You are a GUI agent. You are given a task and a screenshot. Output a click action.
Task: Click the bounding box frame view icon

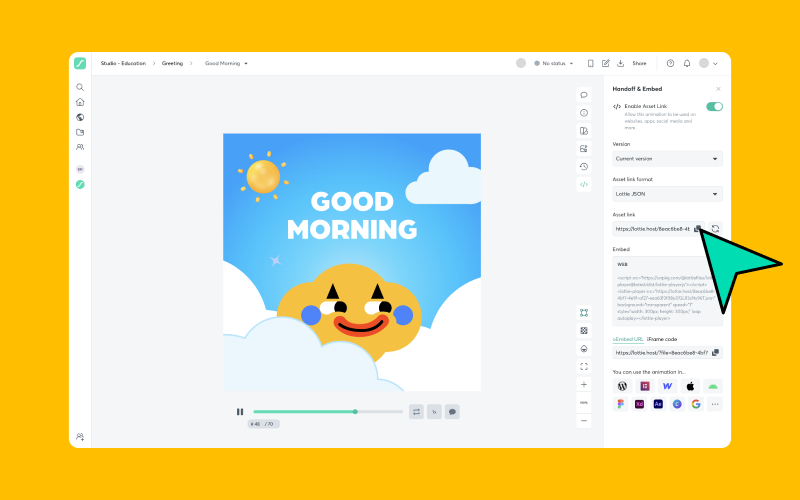click(584, 313)
